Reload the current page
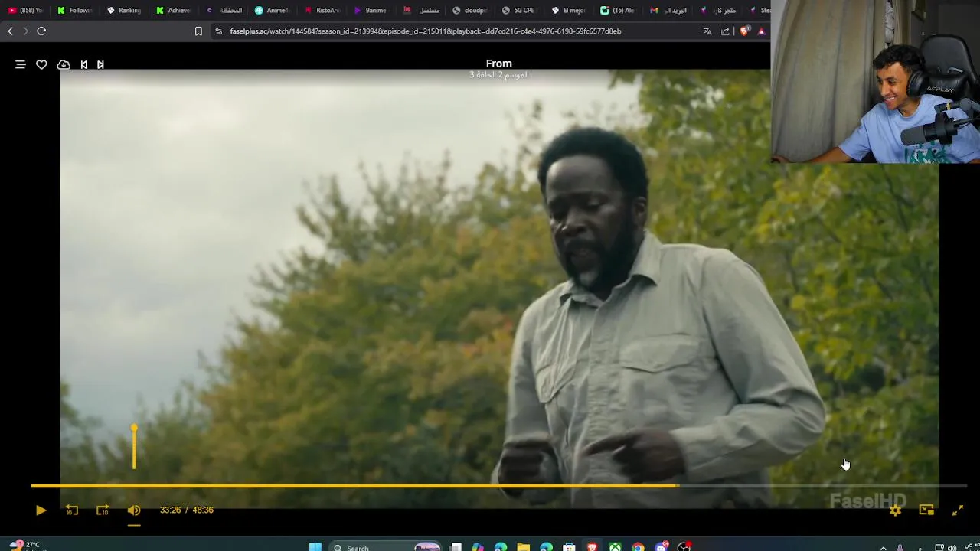The height and width of the screenshot is (551, 980). click(x=41, y=31)
